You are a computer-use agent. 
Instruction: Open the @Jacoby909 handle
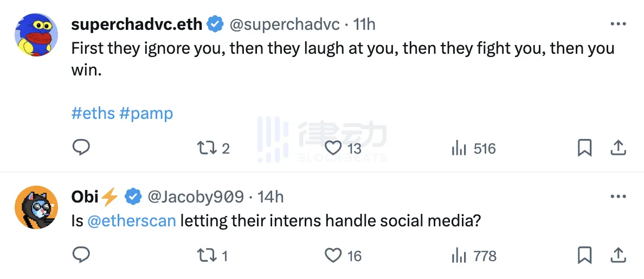point(196,196)
